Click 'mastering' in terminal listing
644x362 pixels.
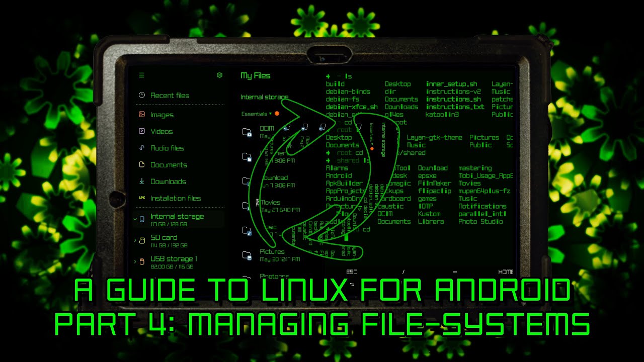point(475,168)
